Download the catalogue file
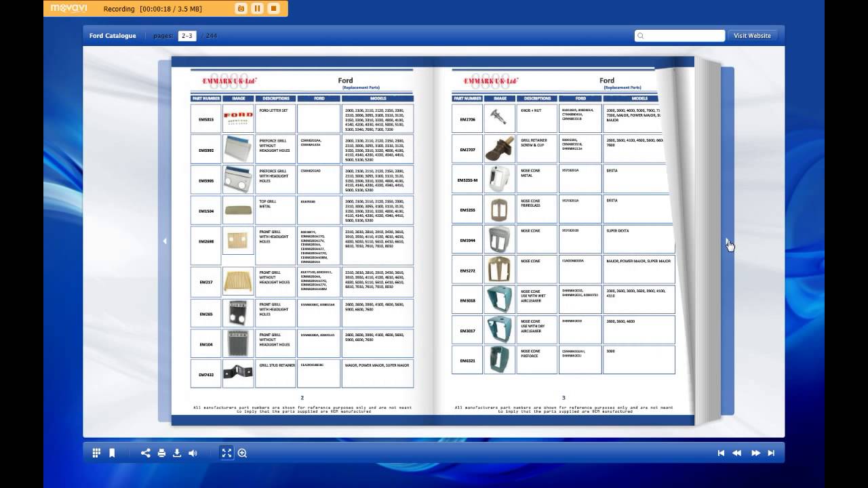 pos(177,453)
